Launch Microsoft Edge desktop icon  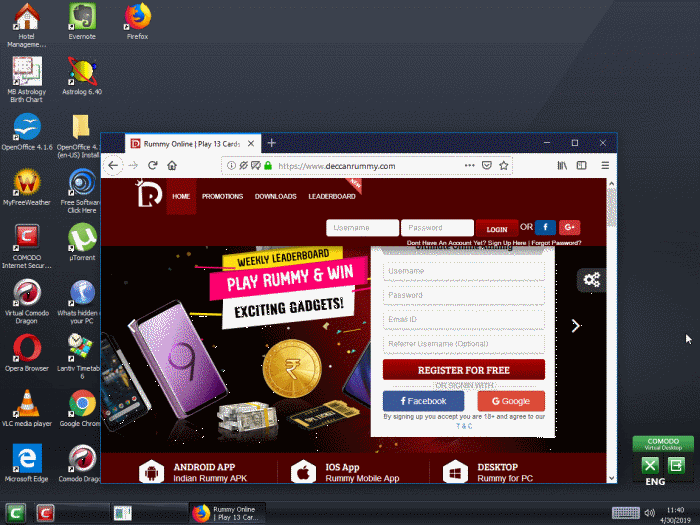point(27,464)
